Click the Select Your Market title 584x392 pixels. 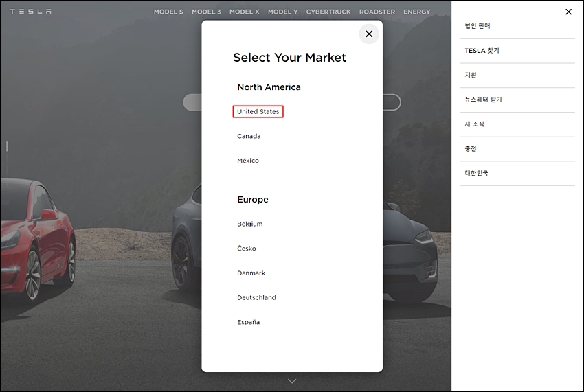(290, 58)
